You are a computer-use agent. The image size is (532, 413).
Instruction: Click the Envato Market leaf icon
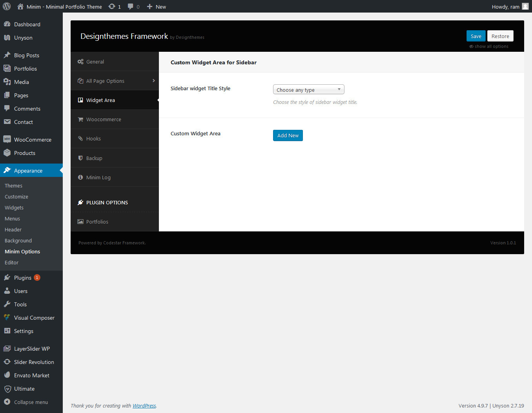point(7,375)
